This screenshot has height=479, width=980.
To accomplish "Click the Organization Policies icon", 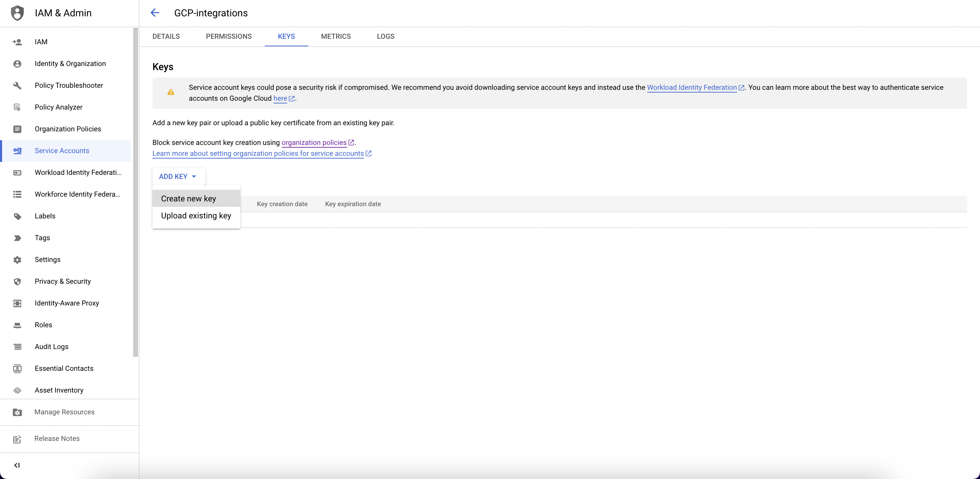I will click(17, 129).
